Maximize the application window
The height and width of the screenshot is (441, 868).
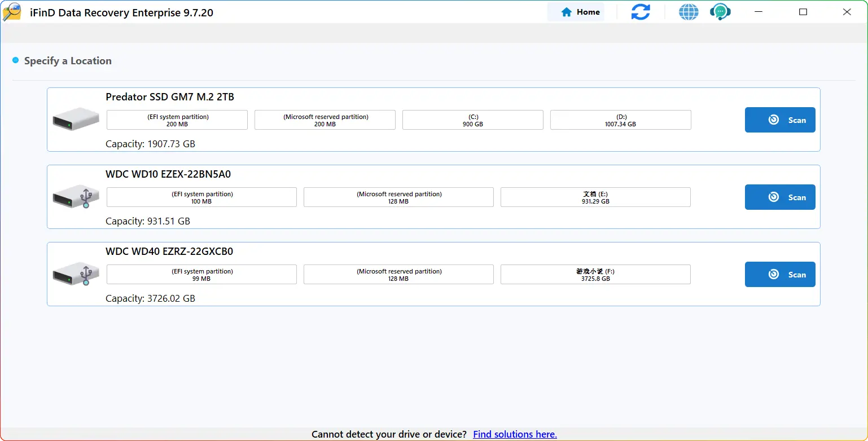point(803,12)
